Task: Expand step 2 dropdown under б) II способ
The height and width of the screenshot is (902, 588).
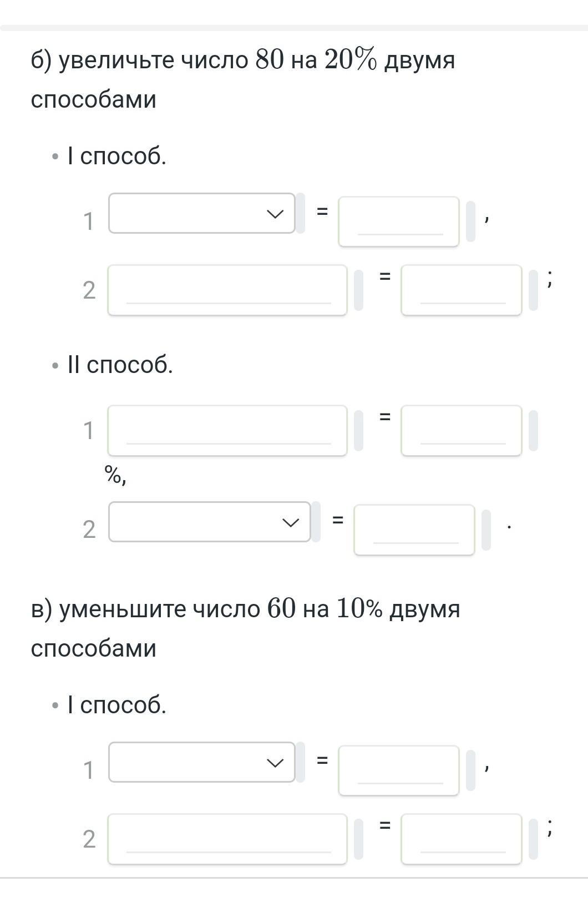Action: 209,522
